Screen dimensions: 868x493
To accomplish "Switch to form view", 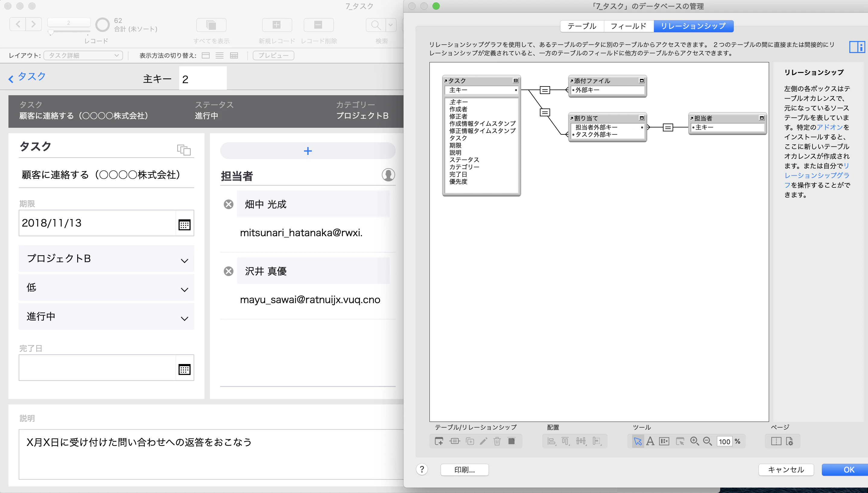I will point(206,55).
